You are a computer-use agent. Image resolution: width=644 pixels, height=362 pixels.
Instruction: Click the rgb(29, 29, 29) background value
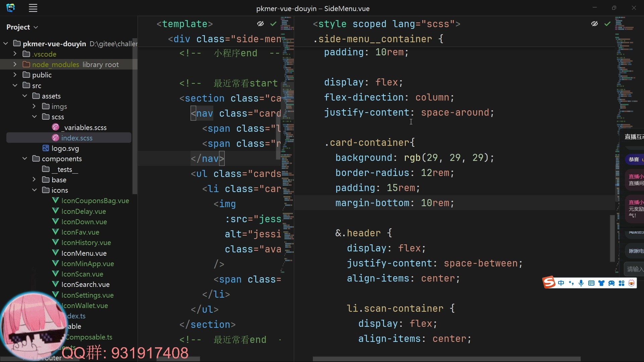click(446, 158)
